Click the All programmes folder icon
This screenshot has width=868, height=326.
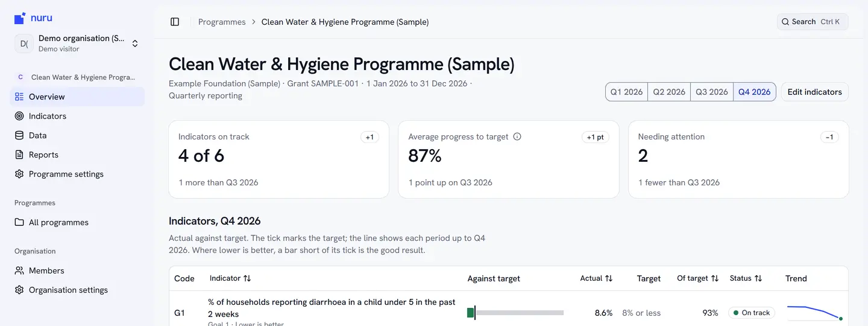click(19, 222)
